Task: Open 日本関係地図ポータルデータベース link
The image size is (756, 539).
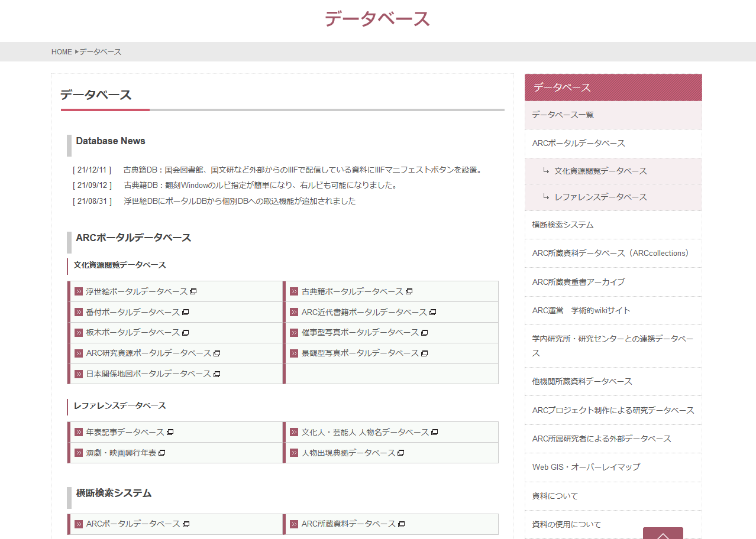Action: tap(148, 374)
